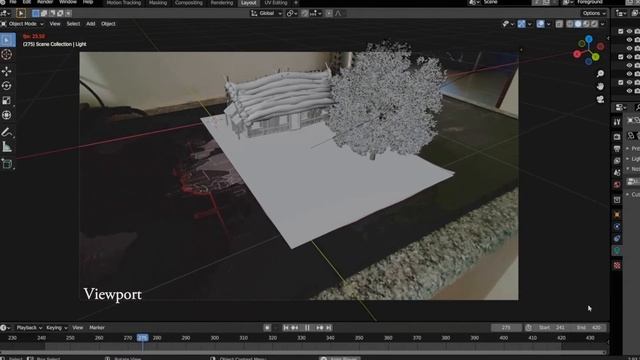
Task: Switch to material preview shading
Action: coord(586,24)
